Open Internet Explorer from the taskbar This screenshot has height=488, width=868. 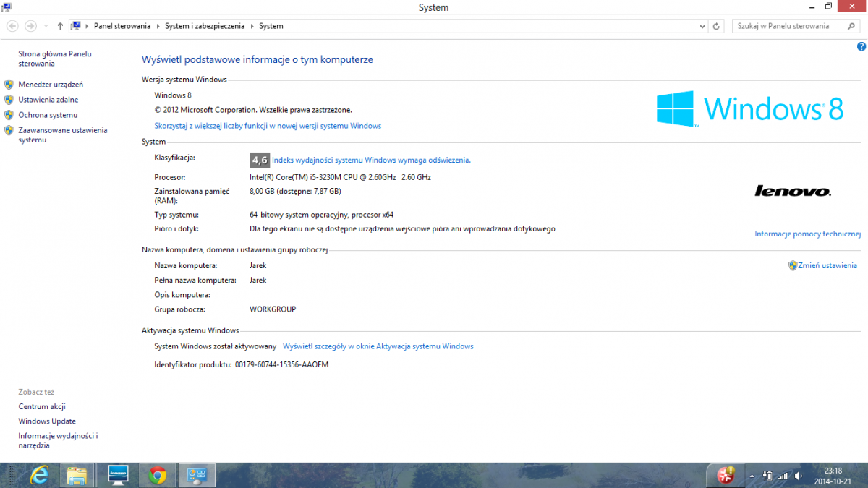pos(39,475)
